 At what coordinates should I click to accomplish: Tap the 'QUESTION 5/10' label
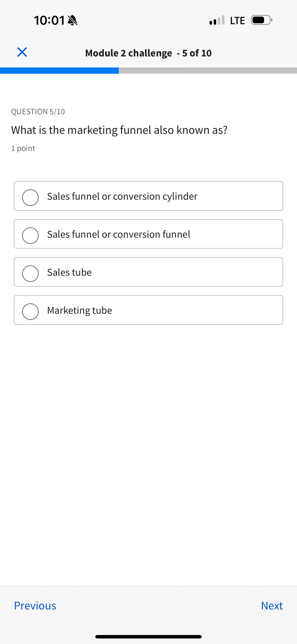coord(38,111)
